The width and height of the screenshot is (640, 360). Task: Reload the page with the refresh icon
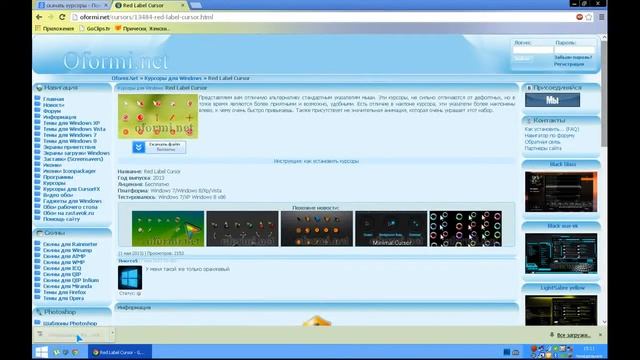click(x=62, y=17)
